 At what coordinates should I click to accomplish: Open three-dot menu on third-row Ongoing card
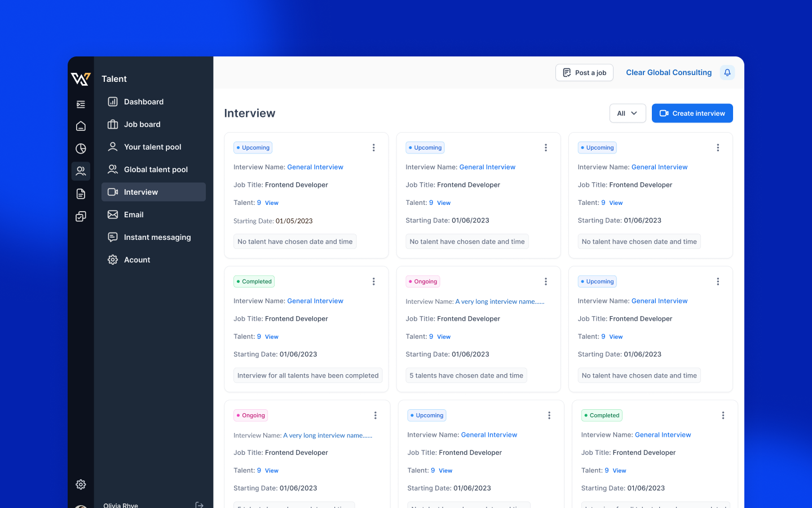376,415
